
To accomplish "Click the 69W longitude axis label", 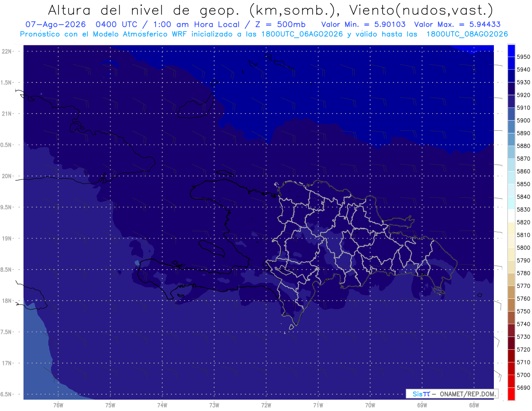I will click(422, 405).
